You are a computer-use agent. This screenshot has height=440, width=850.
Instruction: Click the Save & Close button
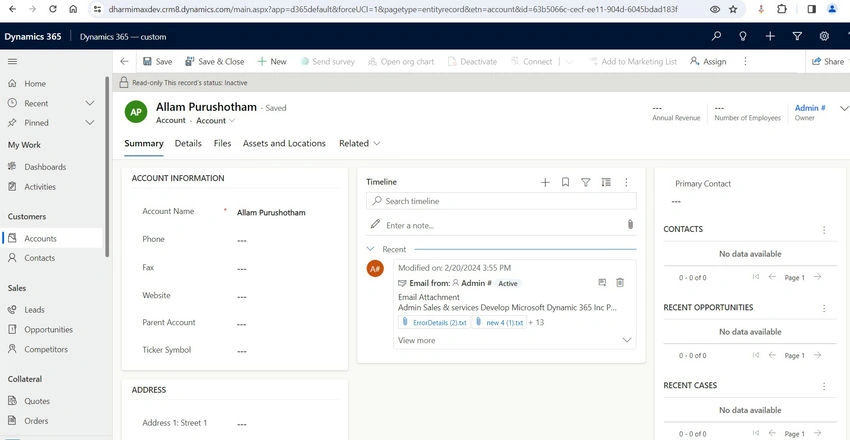215,62
